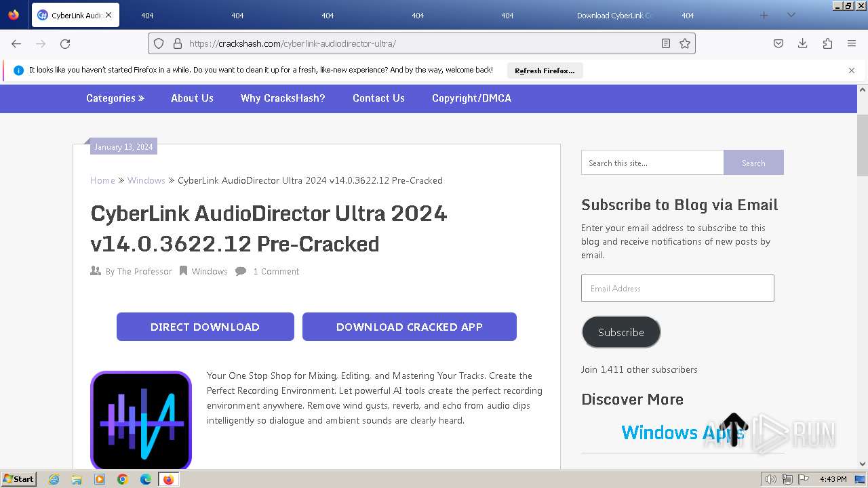Open the Why CracksHash? page
Screen dimensions: 868x488
tap(283, 98)
